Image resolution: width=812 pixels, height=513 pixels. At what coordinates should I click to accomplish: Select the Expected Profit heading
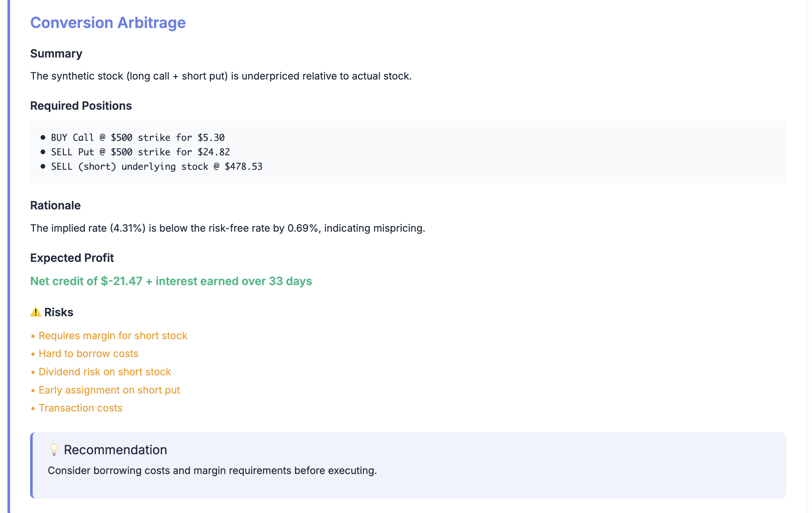point(72,258)
